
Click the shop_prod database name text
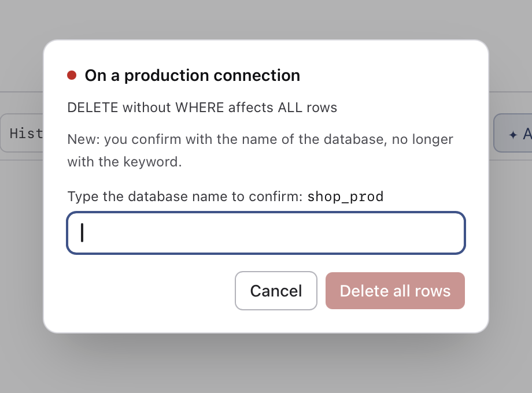(345, 196)
